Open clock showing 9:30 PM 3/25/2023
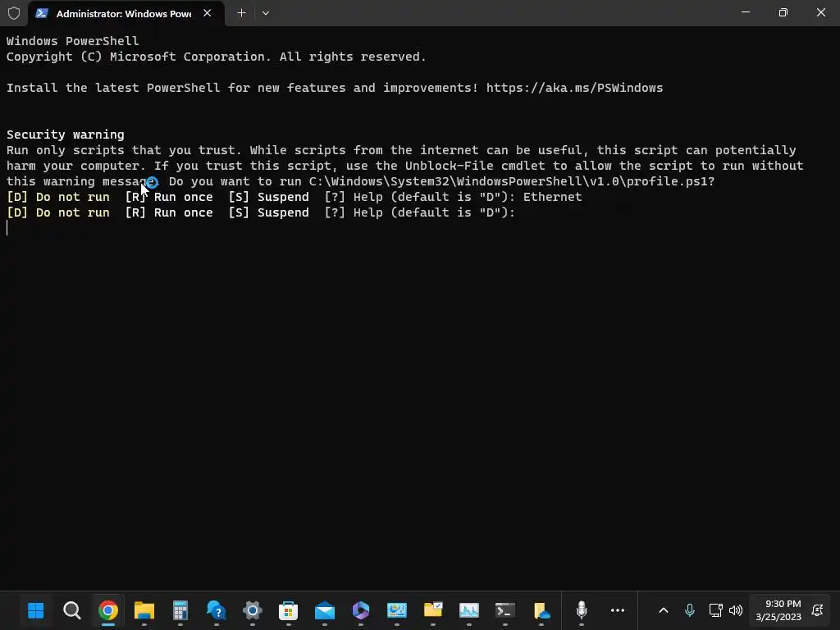Viewport: 840px width, 630px height. tap(778, 610)
